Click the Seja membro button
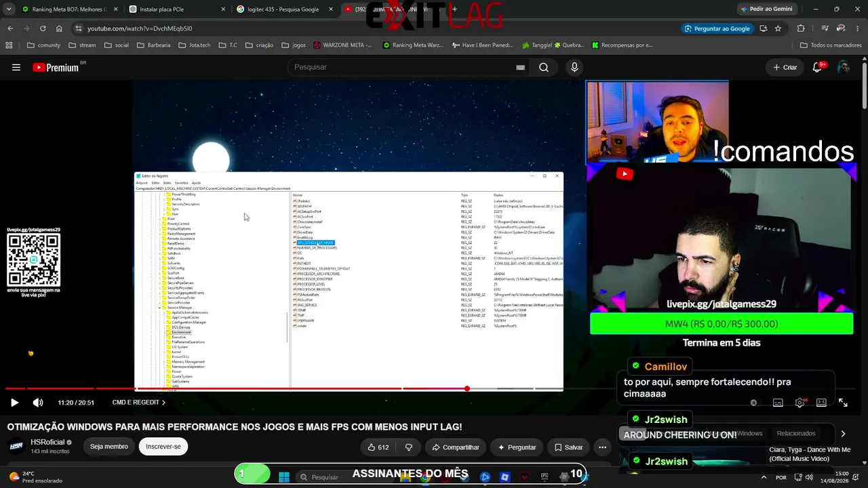Screen dimensions: 868x488 click(x=108, y=447)
